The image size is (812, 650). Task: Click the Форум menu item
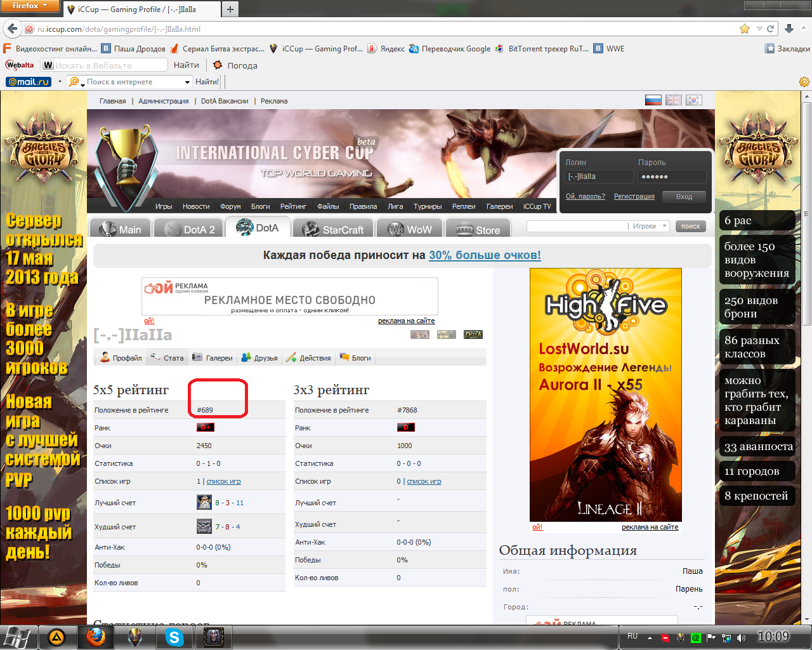coord(230,206)
